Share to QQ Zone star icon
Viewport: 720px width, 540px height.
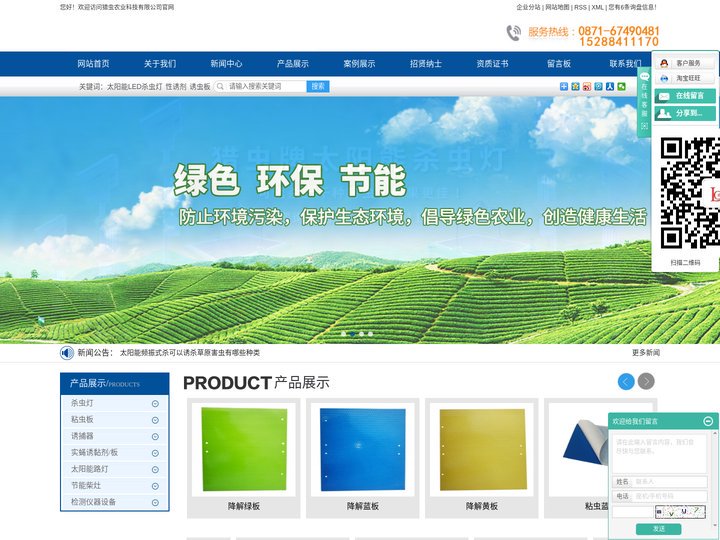point(575,86)
